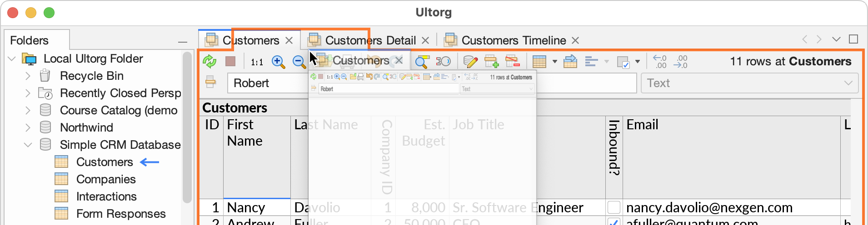The height and width of the screenshot is (225, 868).
Task: Maximize the editor area square icon
Action: pos(853,39)
